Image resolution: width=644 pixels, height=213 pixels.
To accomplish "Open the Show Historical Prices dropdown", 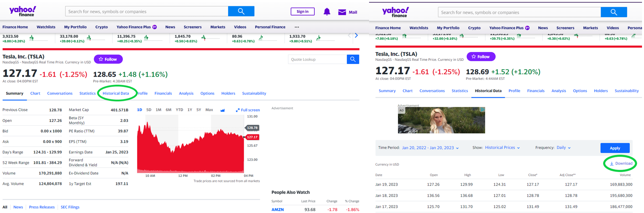I will coord(502,147).
